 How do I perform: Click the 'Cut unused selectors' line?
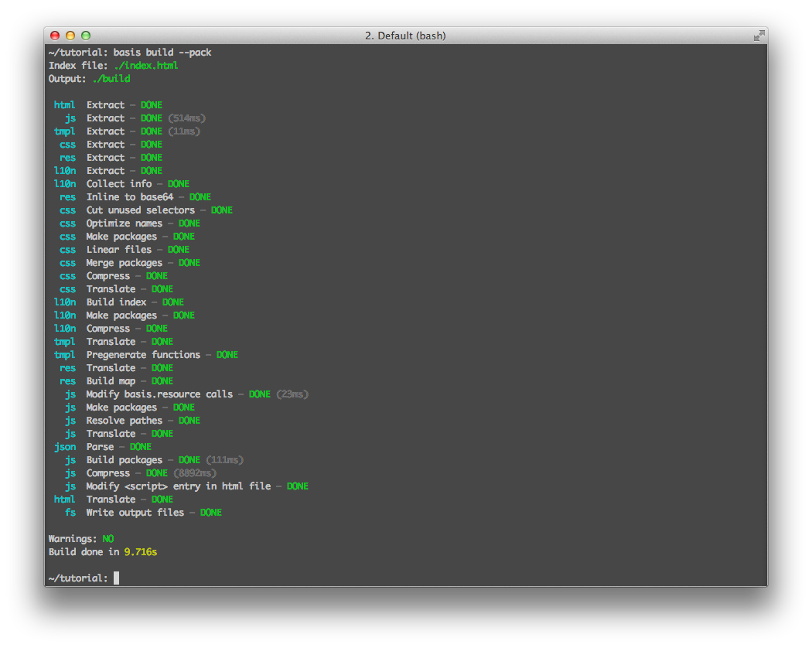click(x=146, y=210)
